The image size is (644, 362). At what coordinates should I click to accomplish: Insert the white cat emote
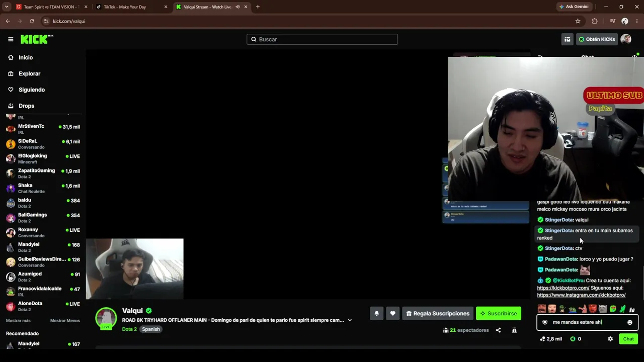pos(603,309)
